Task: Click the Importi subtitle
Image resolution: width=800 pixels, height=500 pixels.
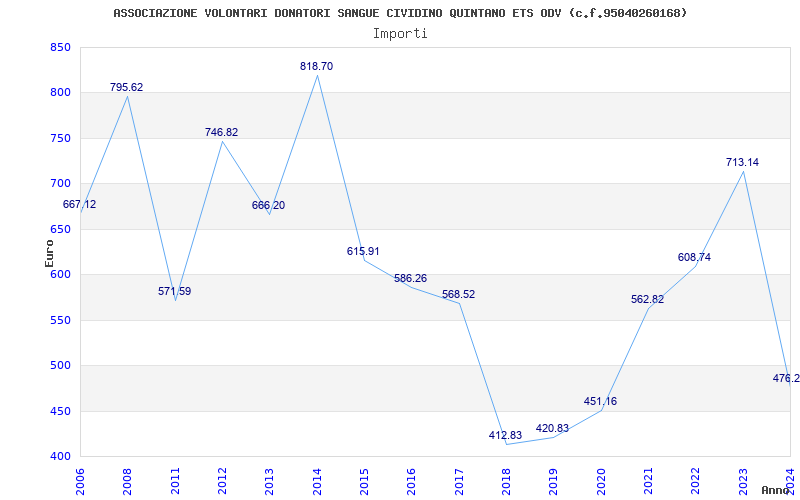Action: (x=400, y=34)
